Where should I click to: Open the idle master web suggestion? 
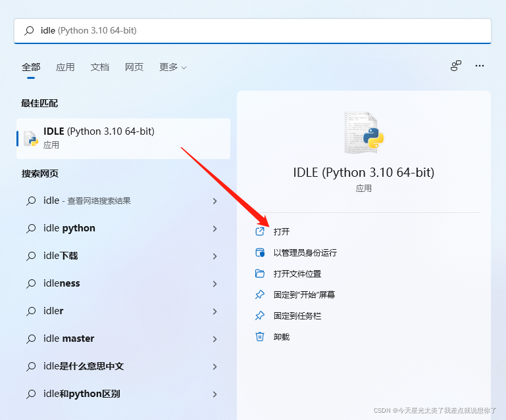click(123, 338)
